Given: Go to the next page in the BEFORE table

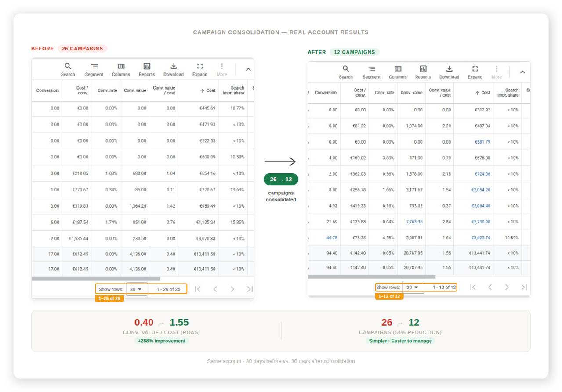Looking at the screenshot, I should (232, 288).
